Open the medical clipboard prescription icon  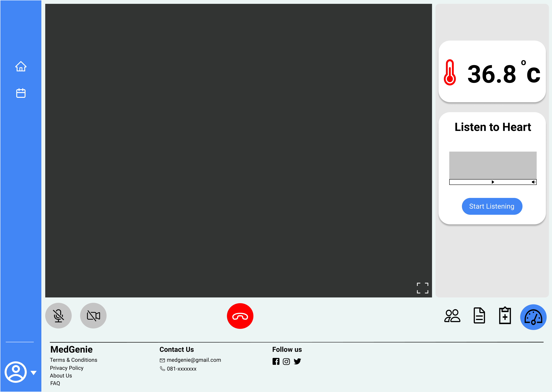tap(505, 315)
